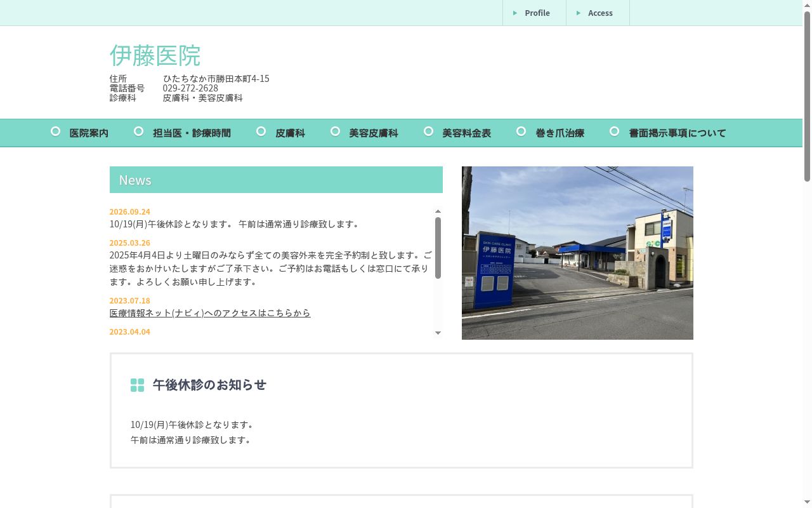Screen dimensions: 812x508
Task: Open the 担当医・診療時間 menu item
Action: 192,133
